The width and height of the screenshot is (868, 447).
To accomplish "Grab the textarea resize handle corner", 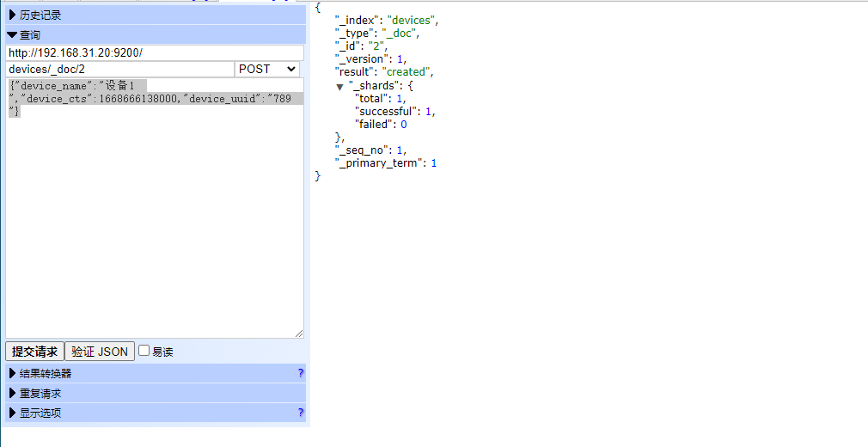I will point(299,334).
